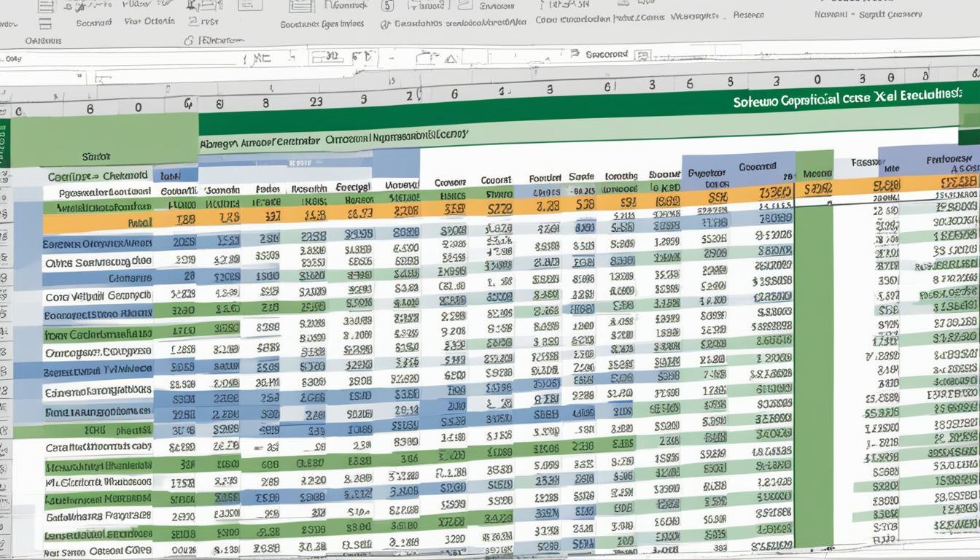Click the 'Spcorord' label in the toolbar
This screenshot has height=560, width=980.
point(607,54)
